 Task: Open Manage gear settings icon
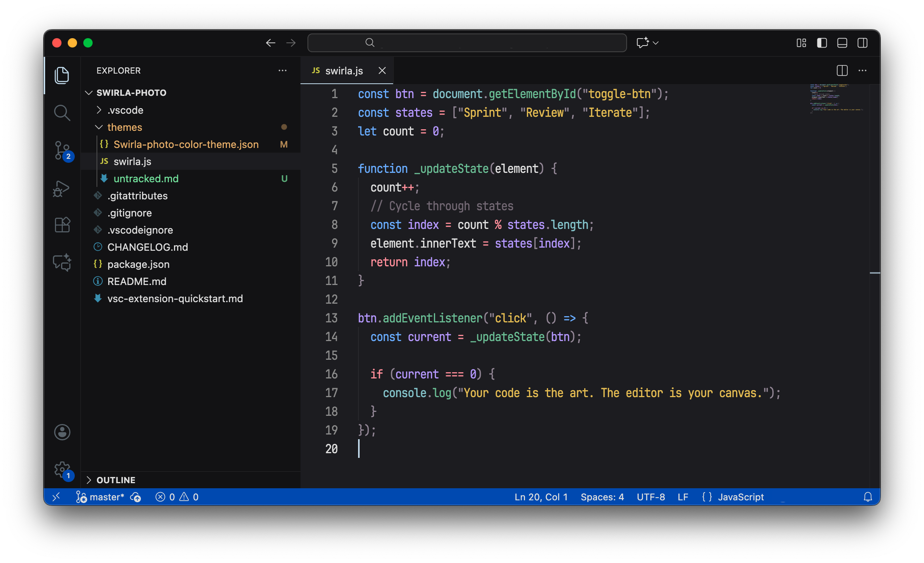click(62, 470)
